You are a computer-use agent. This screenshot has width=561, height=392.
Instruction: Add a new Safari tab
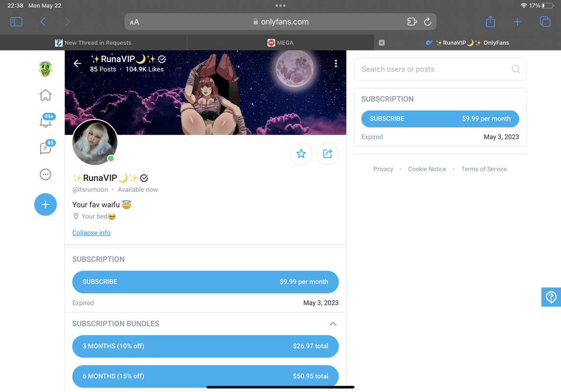point(517,22)
